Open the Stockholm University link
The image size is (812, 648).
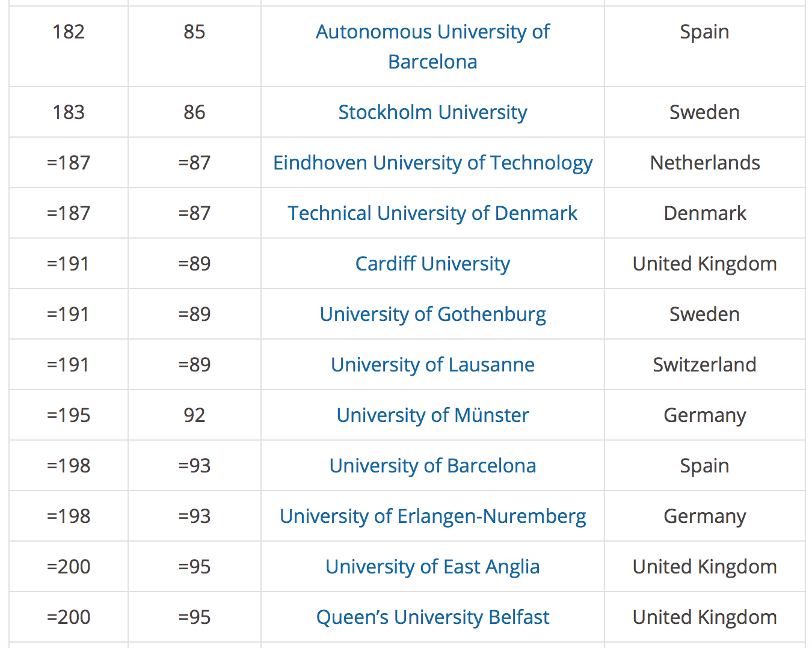click(x=432, y=112)
